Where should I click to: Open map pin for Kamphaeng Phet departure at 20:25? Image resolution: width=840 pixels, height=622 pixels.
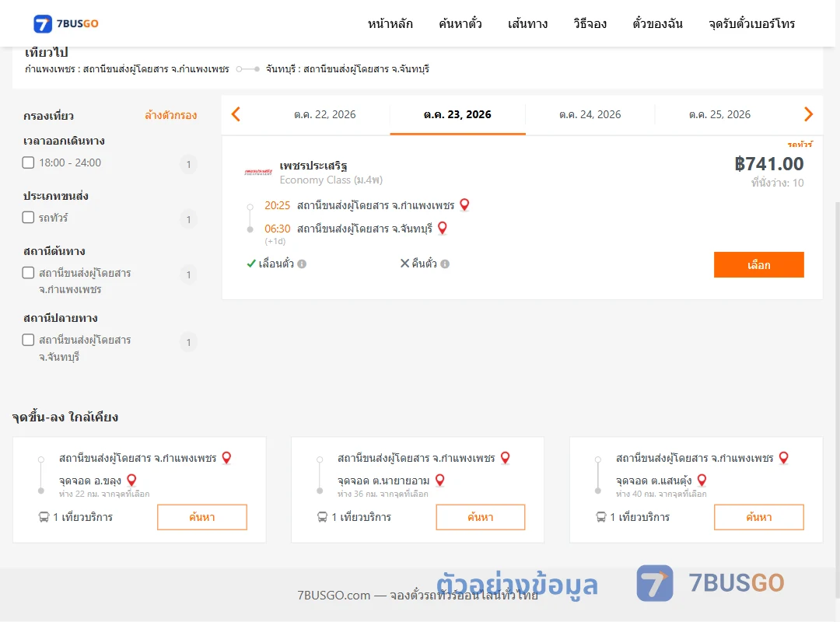click(464, 204)
